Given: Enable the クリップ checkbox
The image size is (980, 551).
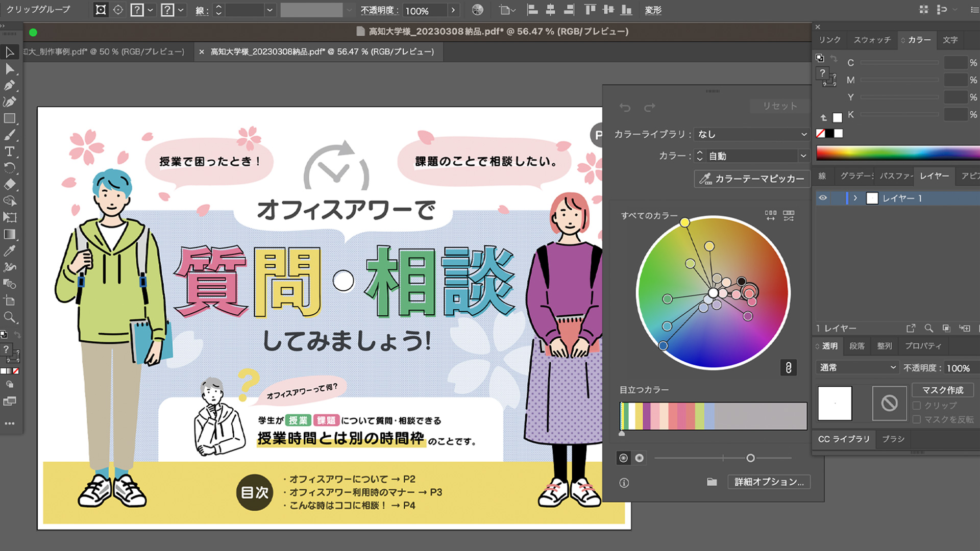Looking at the screenshot, I should tap(917, 405).
